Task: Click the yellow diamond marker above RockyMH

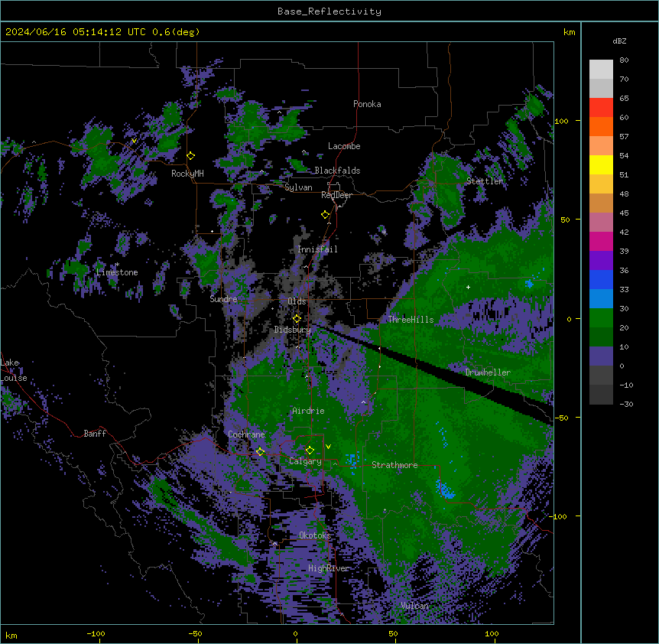Action: point(191,156)
